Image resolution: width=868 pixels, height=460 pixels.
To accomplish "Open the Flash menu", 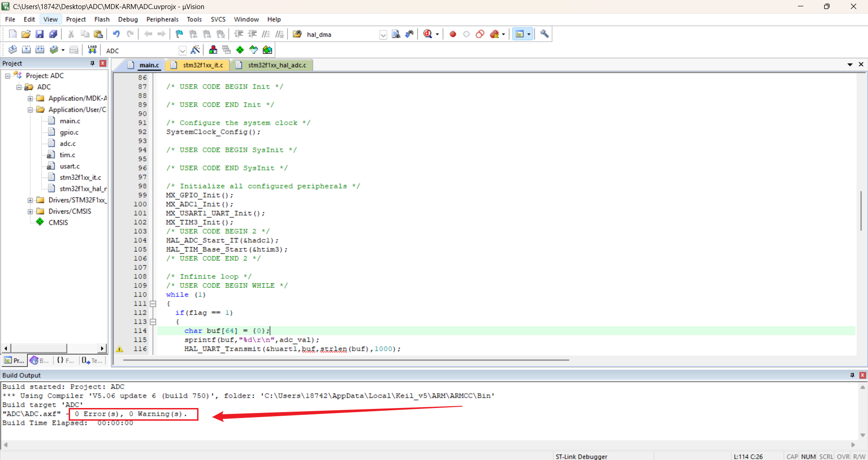I will click(102, 19).
